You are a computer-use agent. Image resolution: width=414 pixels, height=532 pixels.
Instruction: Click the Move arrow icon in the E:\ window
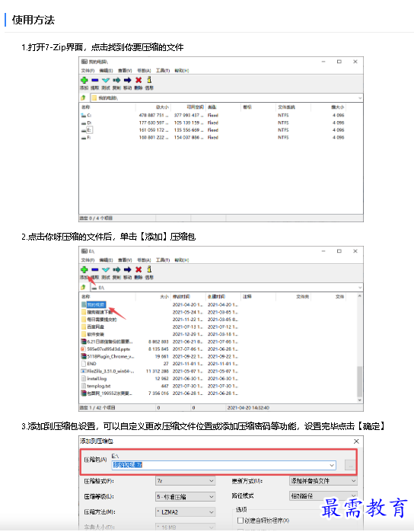pyautogui.click(x=127, y=269)
